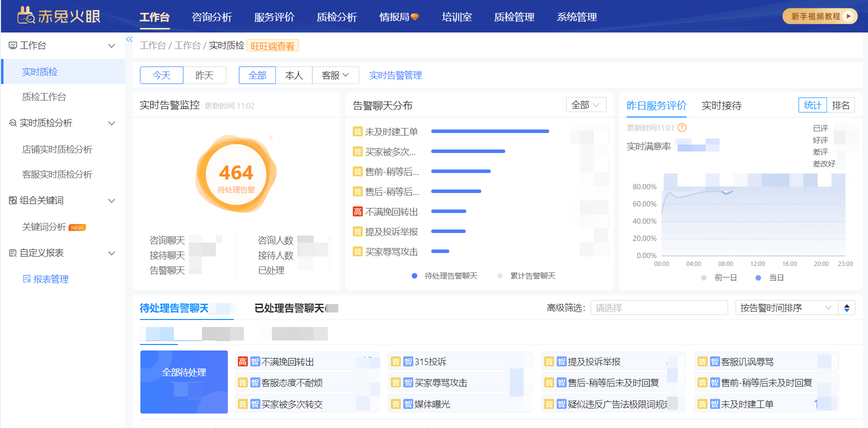Image resolution: width=868 pixels, height=428 pixels.
Task: Open the 全部 dropdown in 告警聊天分布
Action: pyautogui.click(x=586, y=105)
